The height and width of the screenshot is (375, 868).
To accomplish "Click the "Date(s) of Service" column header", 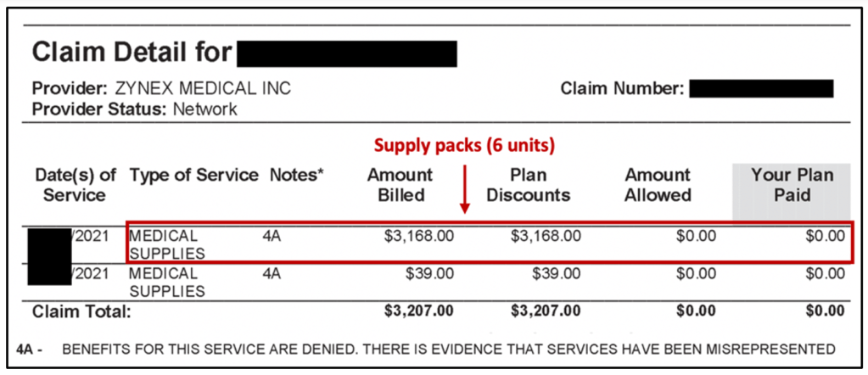I will tap(76, 185).
